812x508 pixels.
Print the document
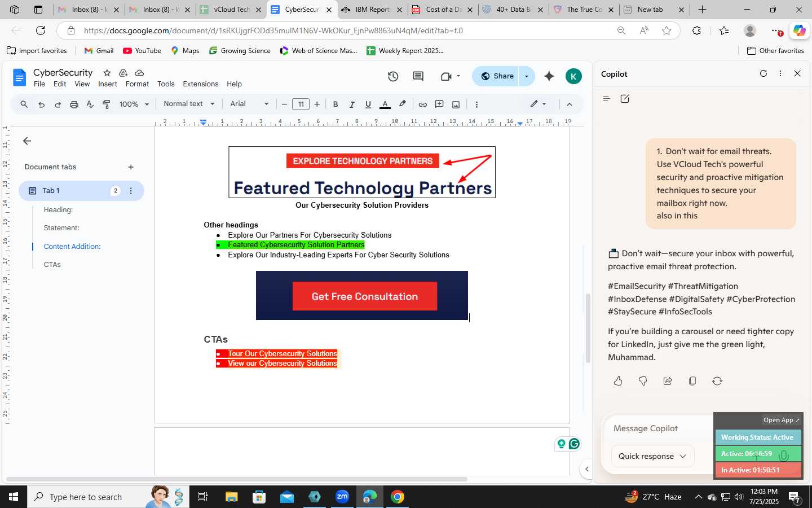point(74,104)
